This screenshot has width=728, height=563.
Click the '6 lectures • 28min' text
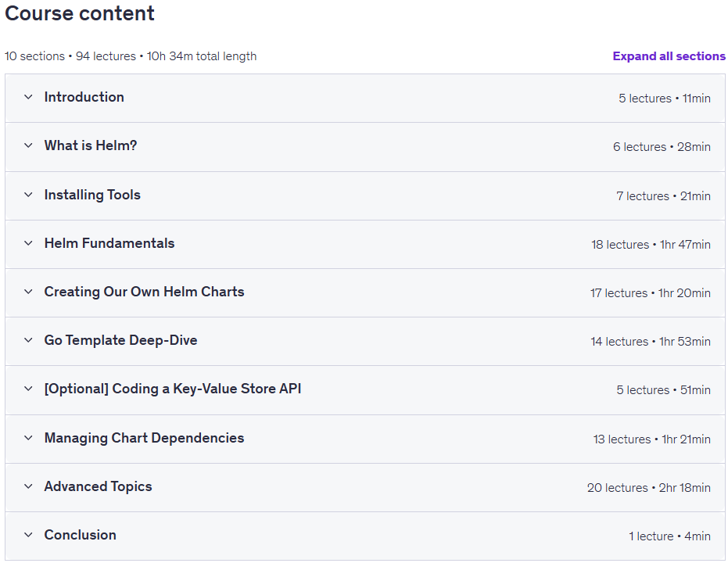[662, 147]
